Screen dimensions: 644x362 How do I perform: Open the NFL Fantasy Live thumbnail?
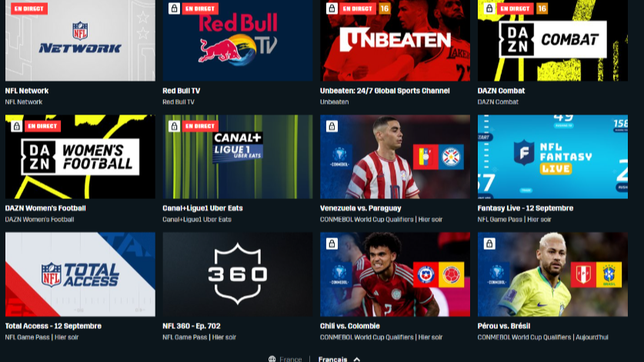552,157
